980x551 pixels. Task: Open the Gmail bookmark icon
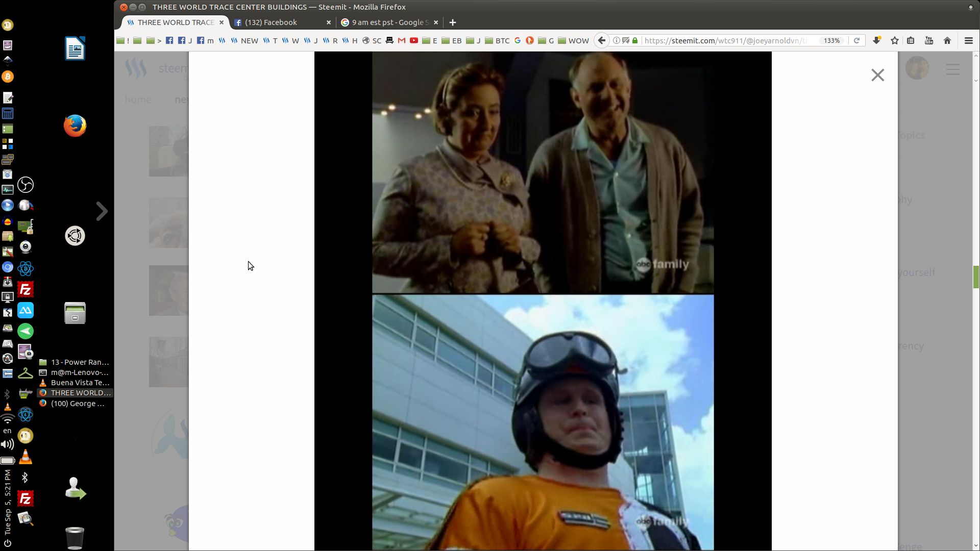tap(402, 41)
